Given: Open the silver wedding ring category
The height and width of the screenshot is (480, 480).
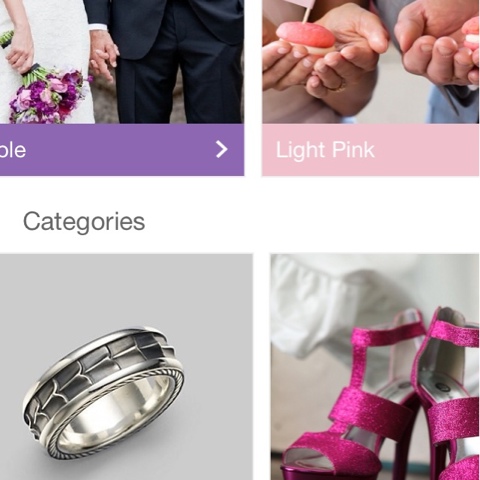Looking at the screenshot, I should coord(126,367).
